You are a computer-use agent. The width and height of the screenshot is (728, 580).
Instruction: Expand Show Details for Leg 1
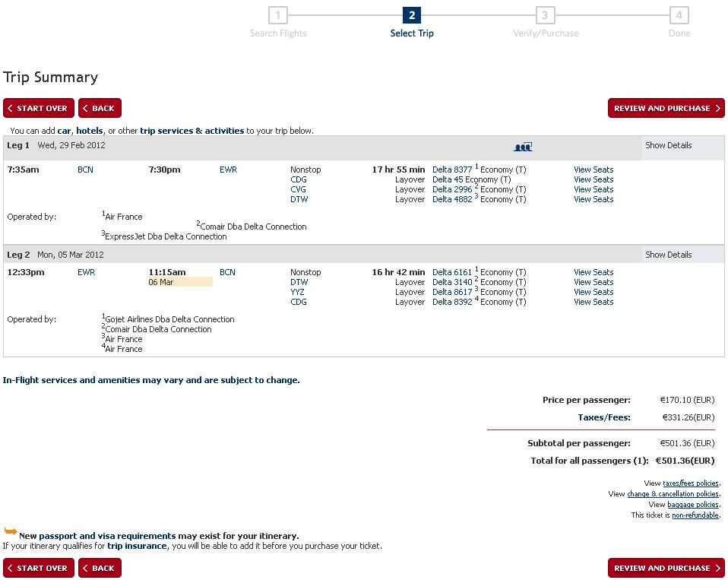(668, 145)
